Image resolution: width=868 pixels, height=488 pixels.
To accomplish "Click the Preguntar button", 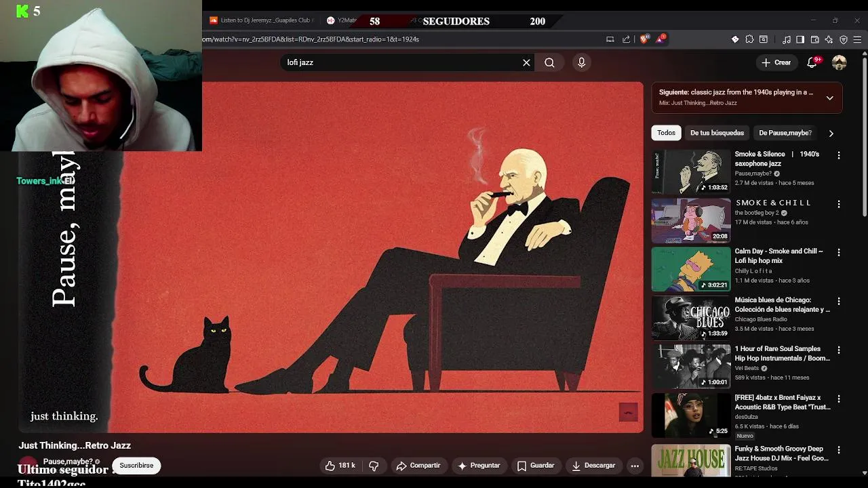I will point(479,466).
